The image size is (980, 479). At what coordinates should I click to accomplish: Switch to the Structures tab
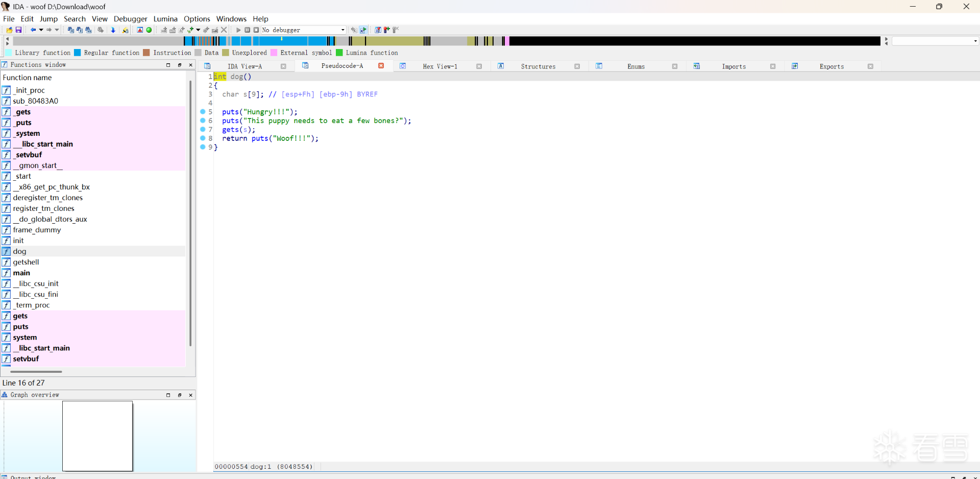(x=538, y=66)
